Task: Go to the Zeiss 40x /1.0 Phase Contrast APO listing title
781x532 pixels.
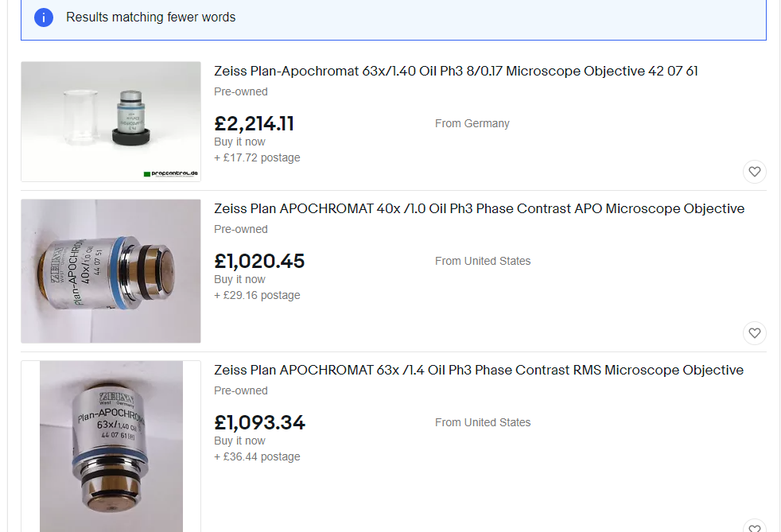Action: [479, 209]
